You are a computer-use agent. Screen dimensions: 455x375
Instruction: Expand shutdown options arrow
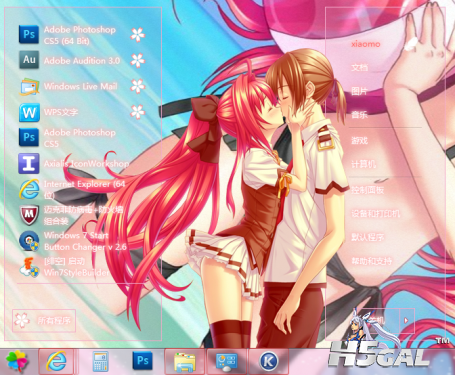(406, 321)
